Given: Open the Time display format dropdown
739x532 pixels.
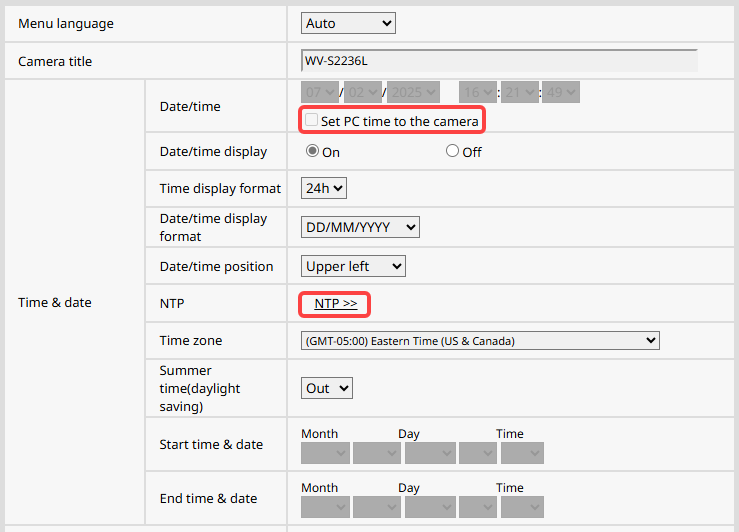Looking at the screenshot, I should click(323, 187).
